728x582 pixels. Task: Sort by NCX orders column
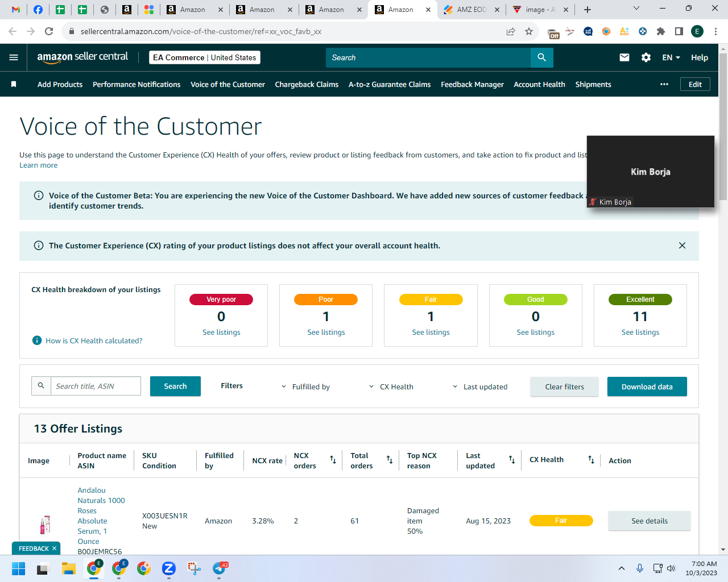pos(333,460)
